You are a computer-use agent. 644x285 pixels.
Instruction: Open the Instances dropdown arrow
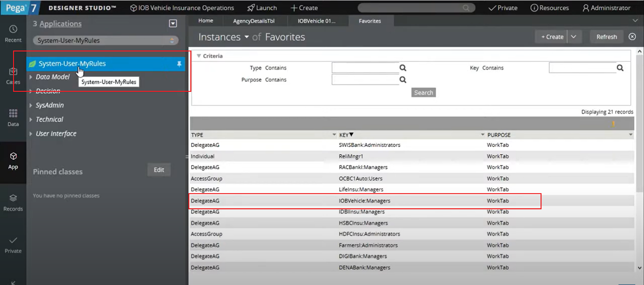tap(246, 37)
